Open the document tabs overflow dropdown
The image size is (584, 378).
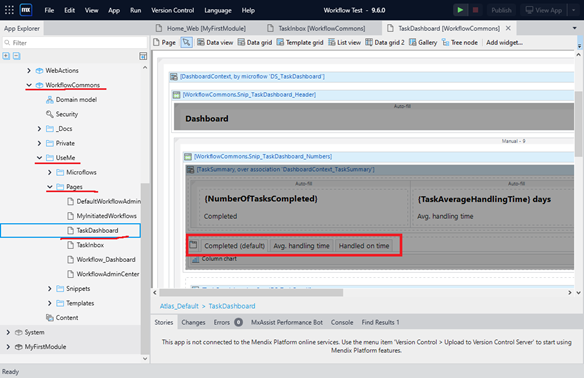pos(574,28)
